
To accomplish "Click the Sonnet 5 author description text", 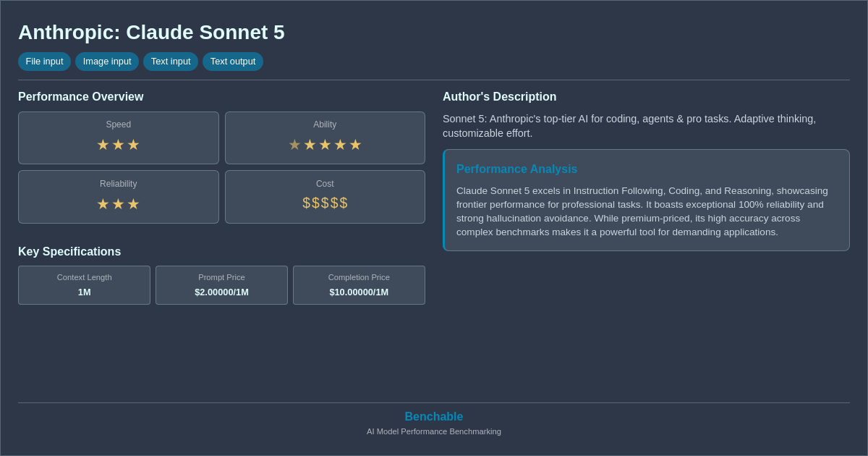I will [629, 126].
